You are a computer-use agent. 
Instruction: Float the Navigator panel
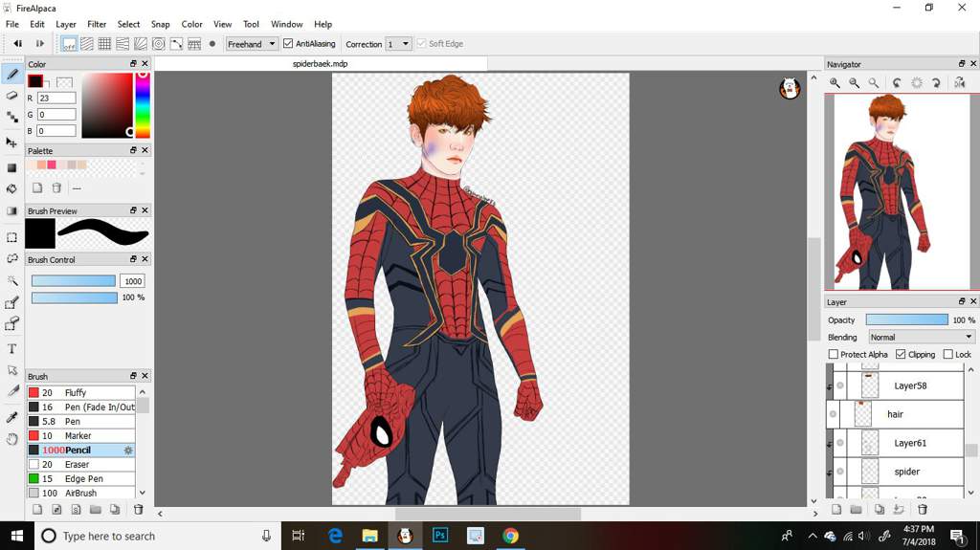pos(962,64)
